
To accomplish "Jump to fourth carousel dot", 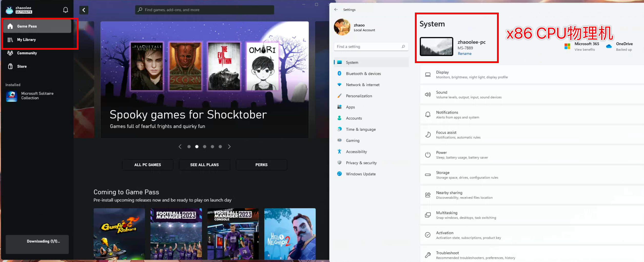I will pos(212,147).
